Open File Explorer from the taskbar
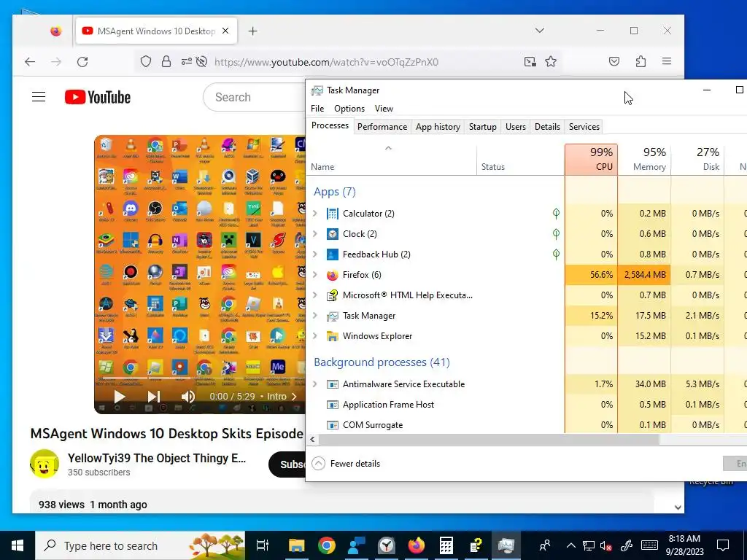The image size is (747, 560). point(296,545)
